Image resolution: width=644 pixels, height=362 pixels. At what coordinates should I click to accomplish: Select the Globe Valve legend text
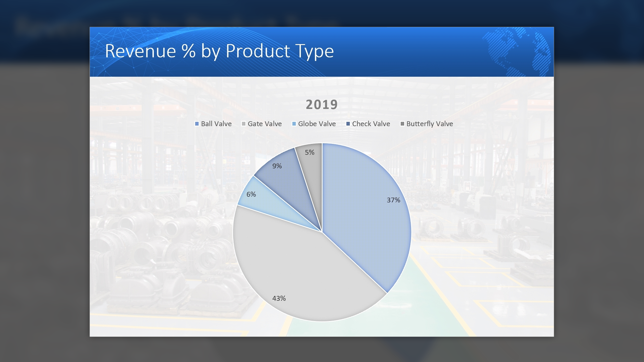[317, 124]
